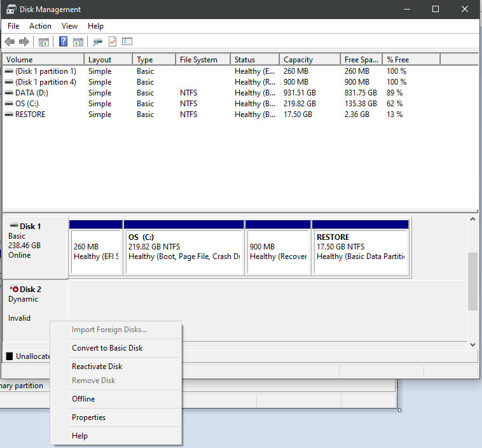Click the disk pane vertical scrollbar thumb
The width and height of the screenshot is (482, 448).
pyautogui.click(x=472, y=281)
